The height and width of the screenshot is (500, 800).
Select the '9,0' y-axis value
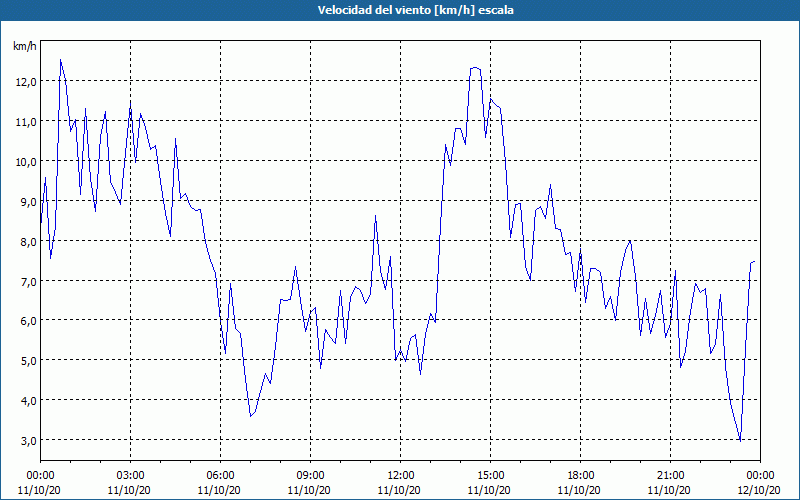pyautogui.click(x=28, y=202)
